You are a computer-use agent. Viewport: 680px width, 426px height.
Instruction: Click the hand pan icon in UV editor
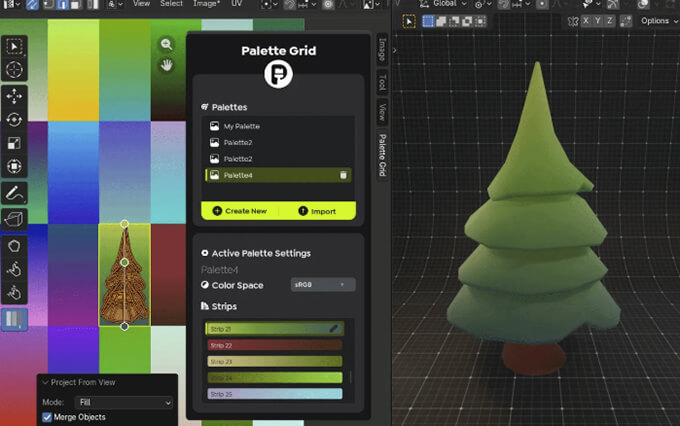click(167, 66)
